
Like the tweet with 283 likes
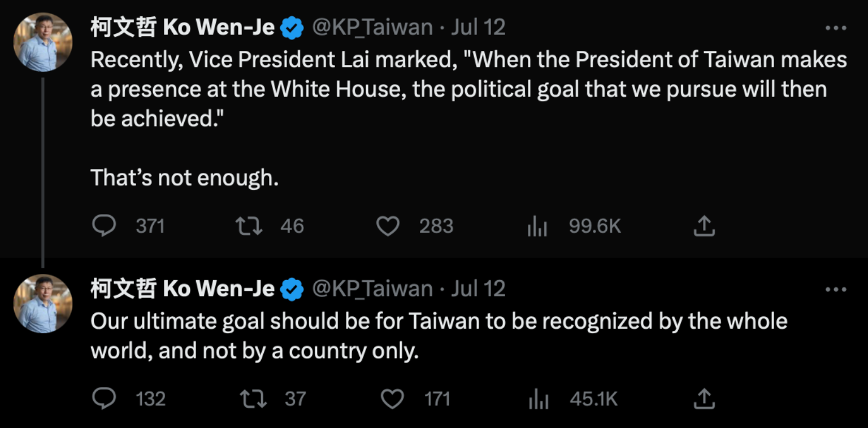tap(388, 226)
